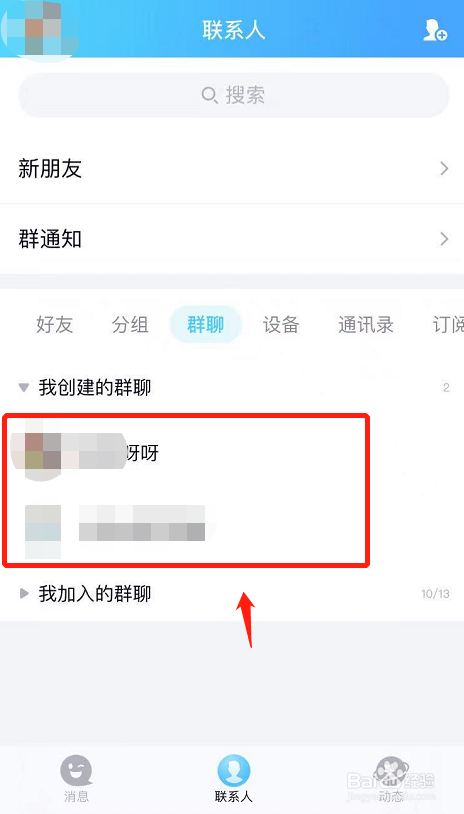Open the 群通知 entry

pyautogui.click(x=232, y=239)
